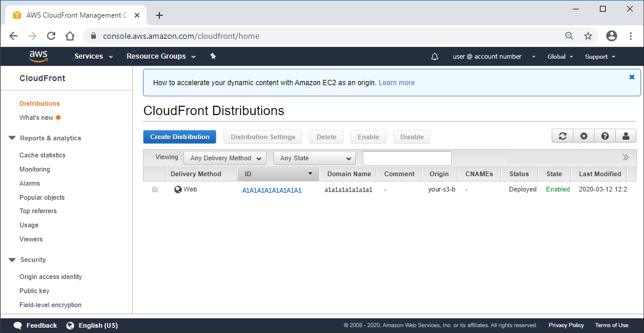Click the Status column header
Screen dimensions: 644x333
point(519,174)
